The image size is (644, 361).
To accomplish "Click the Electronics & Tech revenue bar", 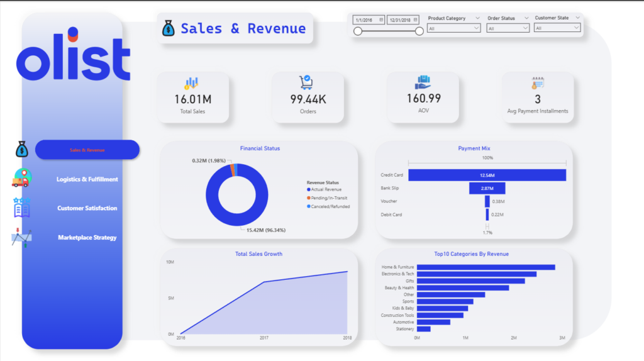I will [477, 274].
